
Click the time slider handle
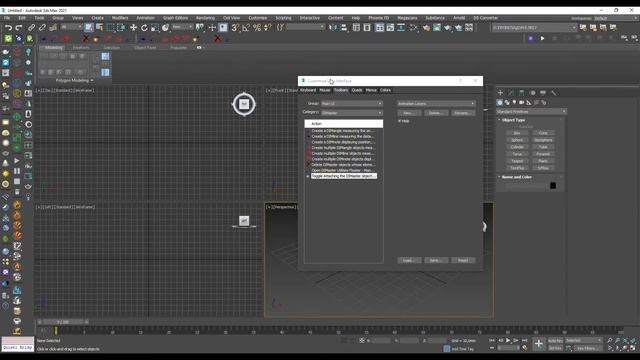[62, 322]
